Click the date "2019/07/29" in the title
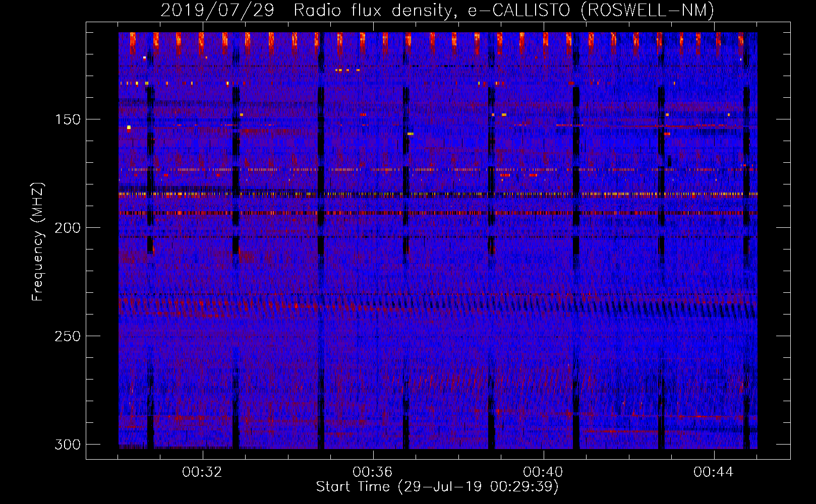This screenshot has width=816, height=504. [x=217, y=10]
